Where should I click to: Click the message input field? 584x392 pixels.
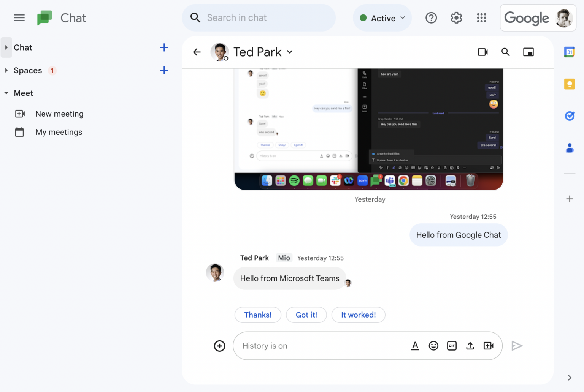323,346
